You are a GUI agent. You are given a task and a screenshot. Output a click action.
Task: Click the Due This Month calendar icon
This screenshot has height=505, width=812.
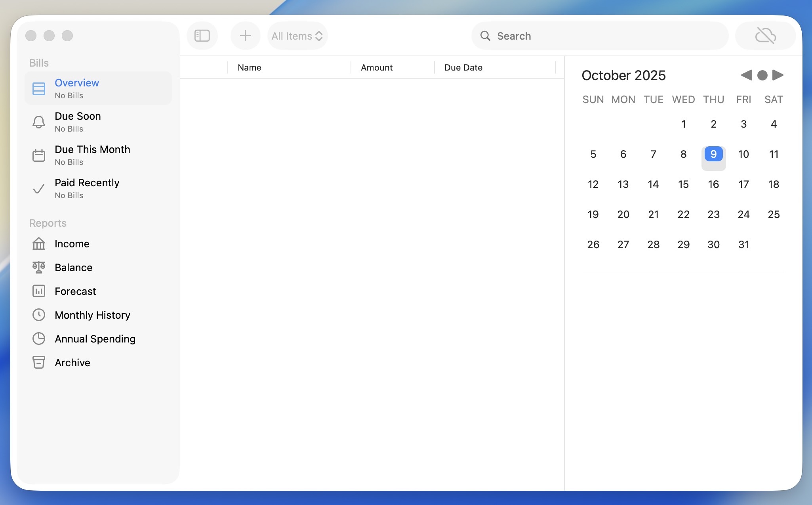point(39,155)
